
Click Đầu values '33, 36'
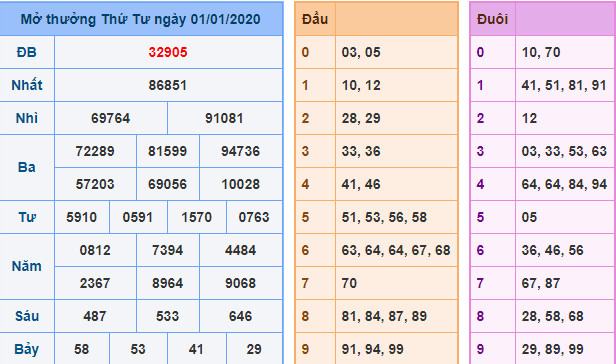pos(361,151)
